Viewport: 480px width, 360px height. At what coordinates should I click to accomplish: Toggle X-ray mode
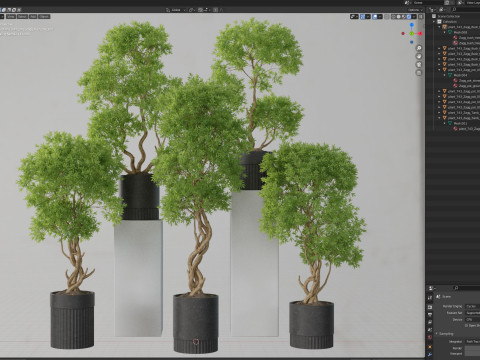point(387,17)
